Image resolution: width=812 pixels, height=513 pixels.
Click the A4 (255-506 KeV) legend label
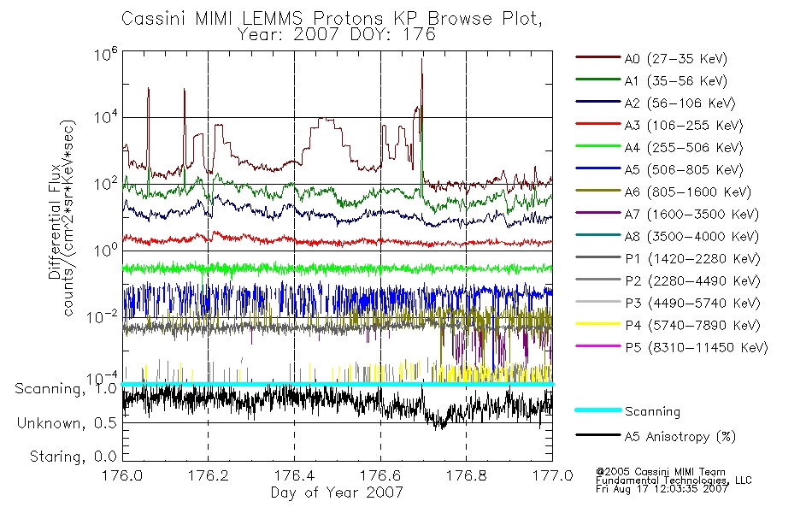point(684,148)
